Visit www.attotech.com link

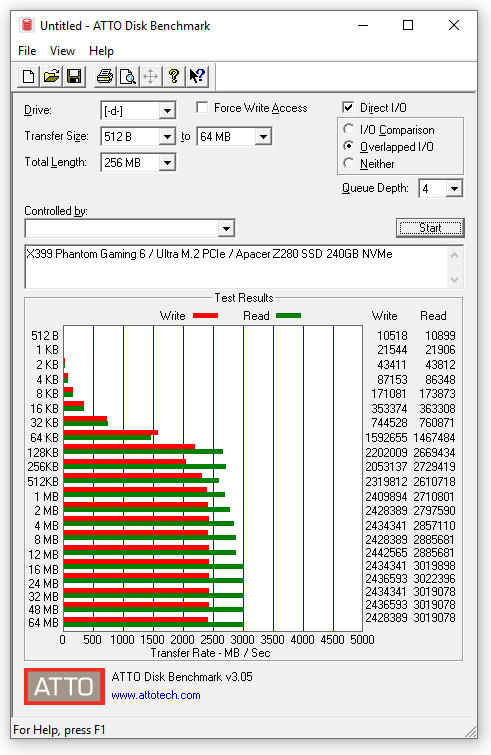coord(155,695)
